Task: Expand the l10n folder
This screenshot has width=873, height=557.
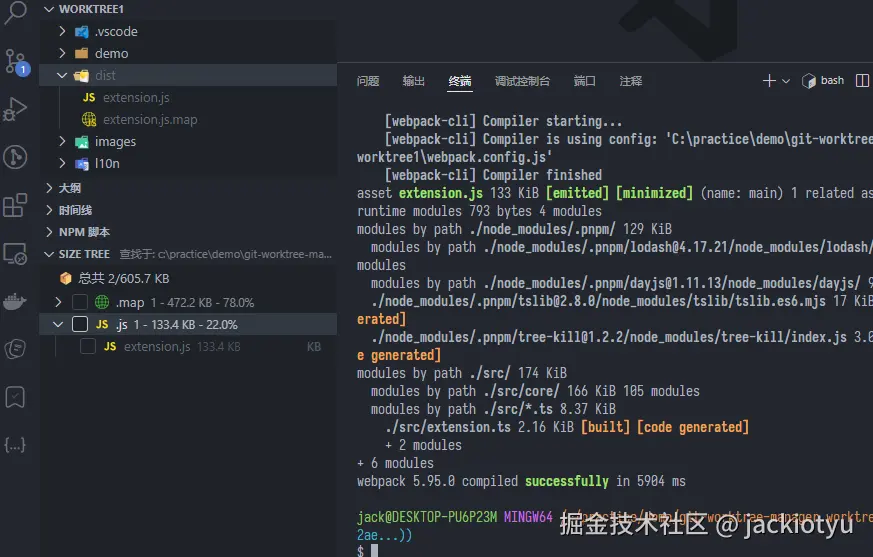Action: click(x=62, y=163)
